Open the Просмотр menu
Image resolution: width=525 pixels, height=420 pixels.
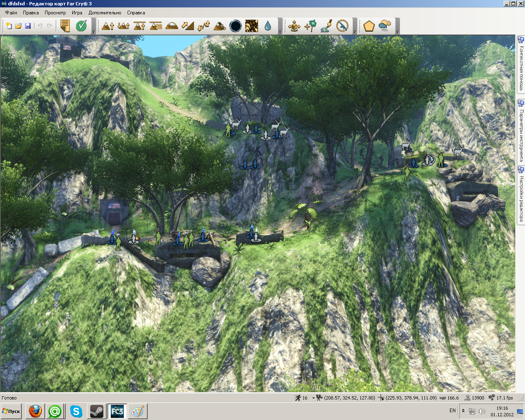pos(55,13)
